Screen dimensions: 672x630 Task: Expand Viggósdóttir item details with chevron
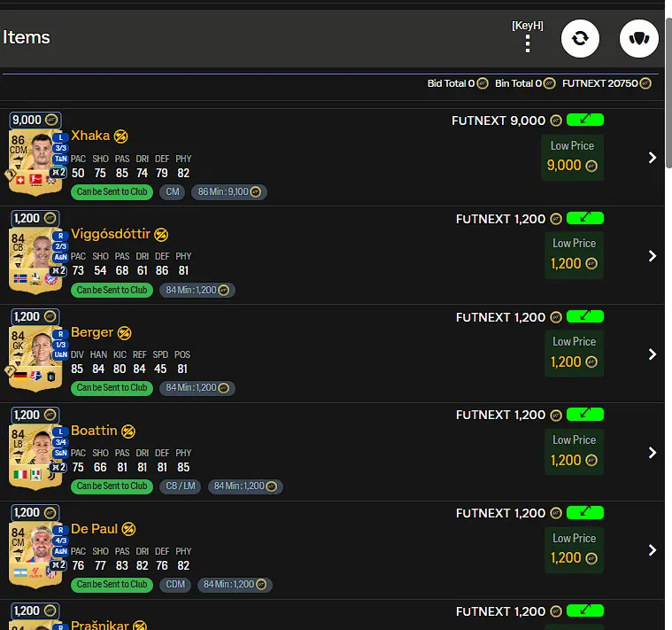tap(653, 256)
